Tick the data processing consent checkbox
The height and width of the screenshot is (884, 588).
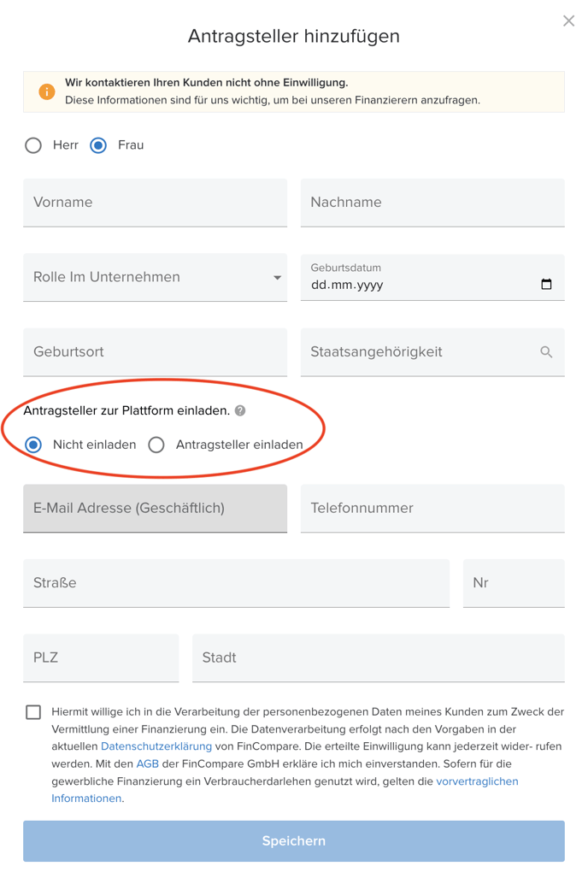coord(33,712)
